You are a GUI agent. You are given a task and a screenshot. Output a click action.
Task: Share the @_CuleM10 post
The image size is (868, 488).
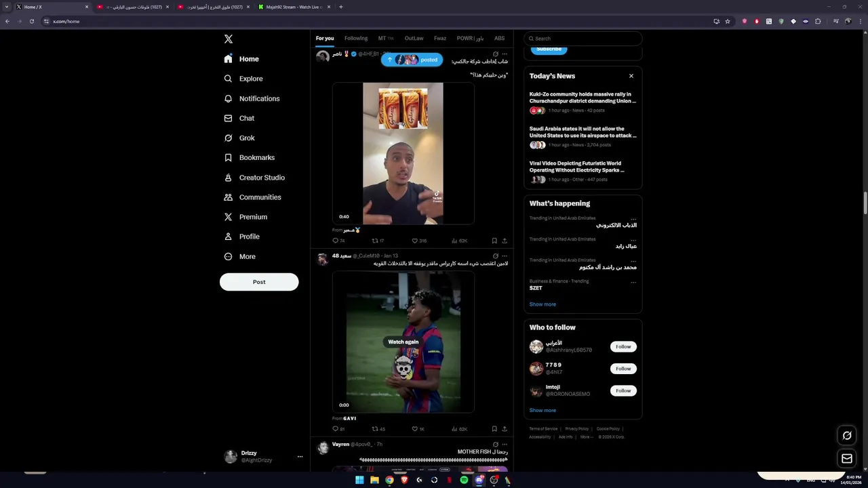click(x=504, y=429)
